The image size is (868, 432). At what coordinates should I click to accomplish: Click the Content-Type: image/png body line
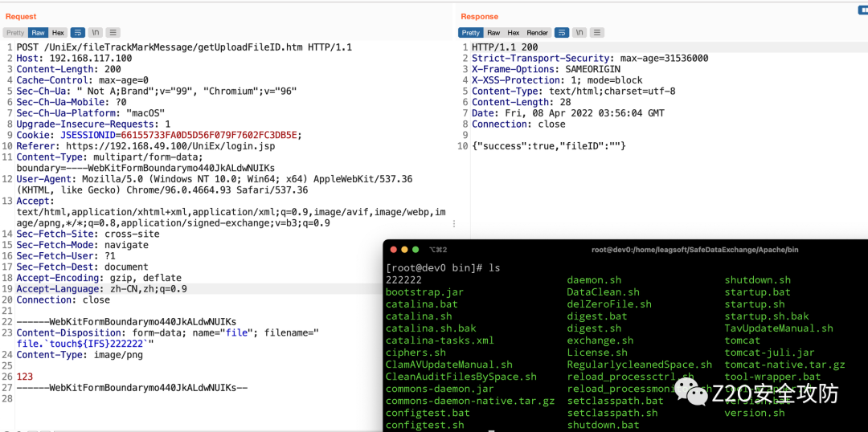tap(80, 355)
